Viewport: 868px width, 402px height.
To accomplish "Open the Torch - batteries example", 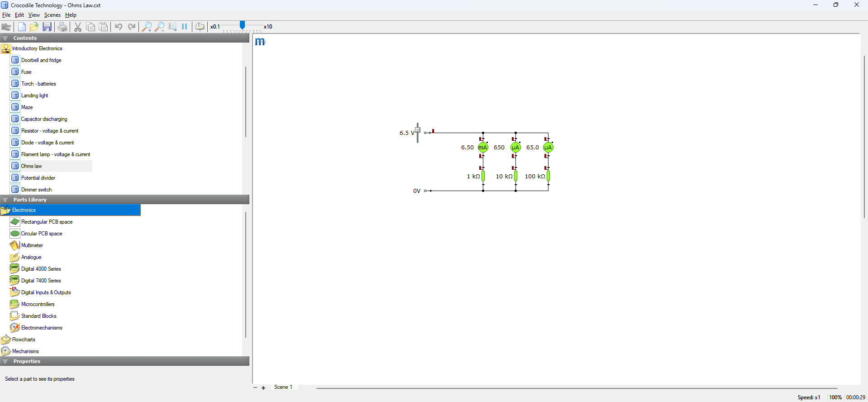I will (x=33, y=84).
